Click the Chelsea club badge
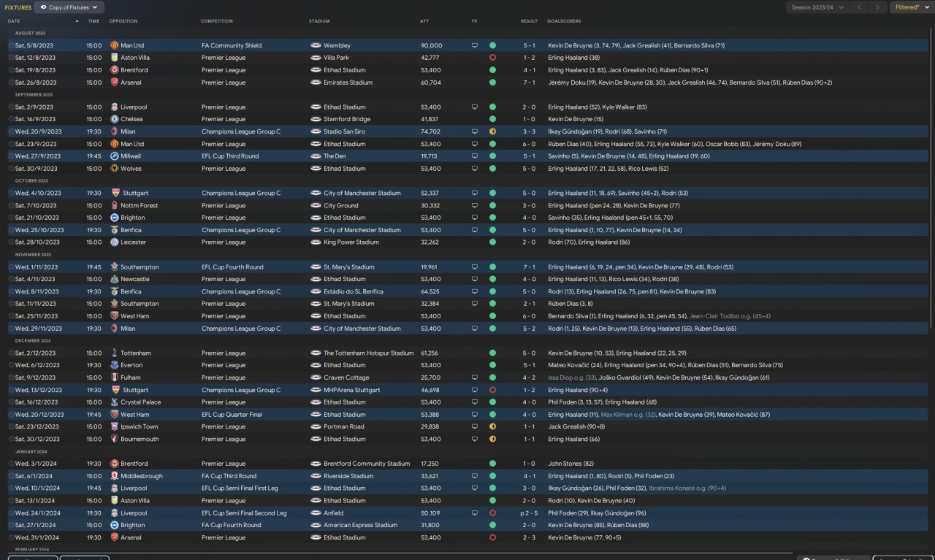 coord(114,119)
